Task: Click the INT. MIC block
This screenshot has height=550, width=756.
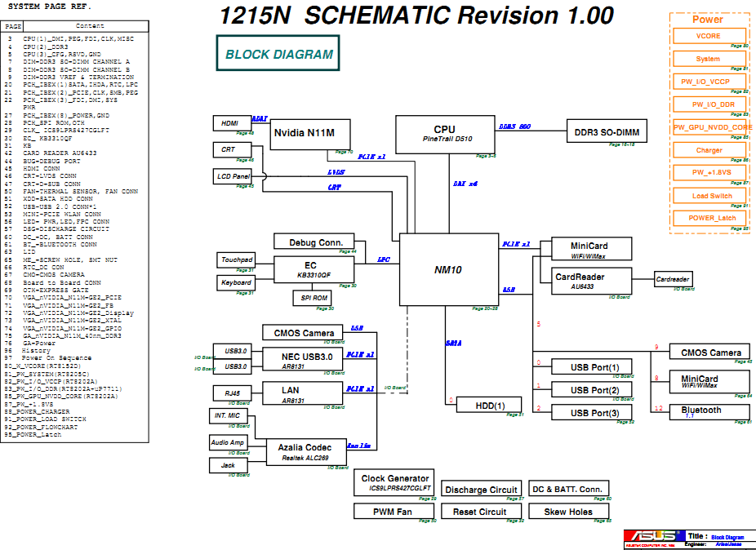Action: coord(229,416)
